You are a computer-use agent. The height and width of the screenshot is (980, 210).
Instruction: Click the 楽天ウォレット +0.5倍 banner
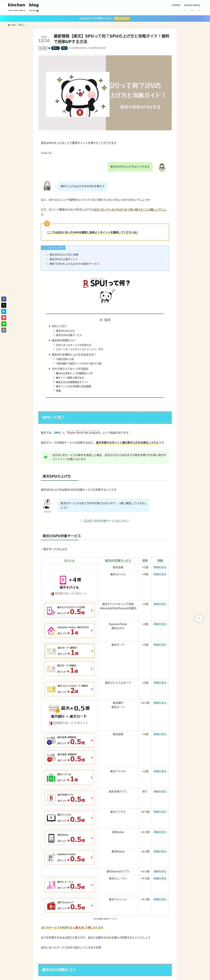[69, 905]
